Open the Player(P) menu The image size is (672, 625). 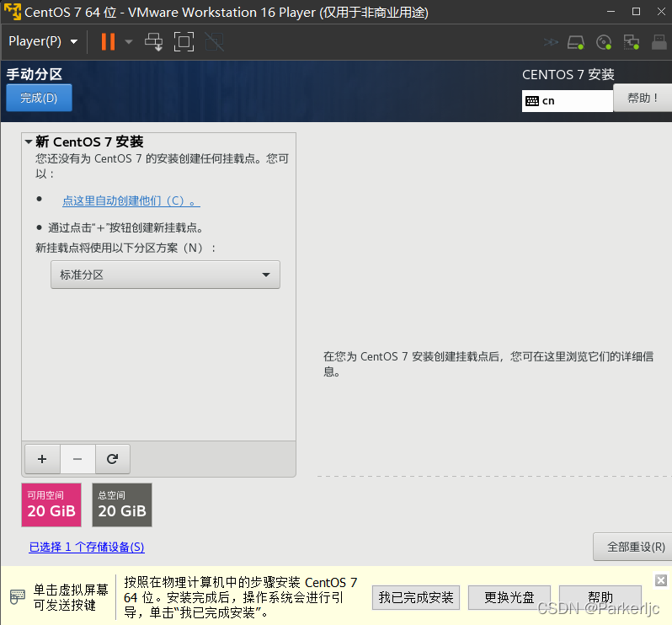click(43, 41)
